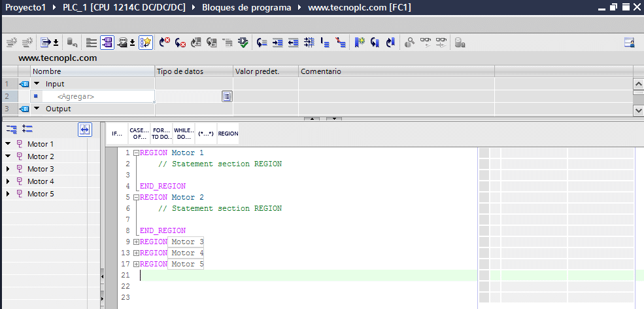Toggle the highlighted operand display button in toolbar
This screenshot has height=309, width=644.
point(107,43)
